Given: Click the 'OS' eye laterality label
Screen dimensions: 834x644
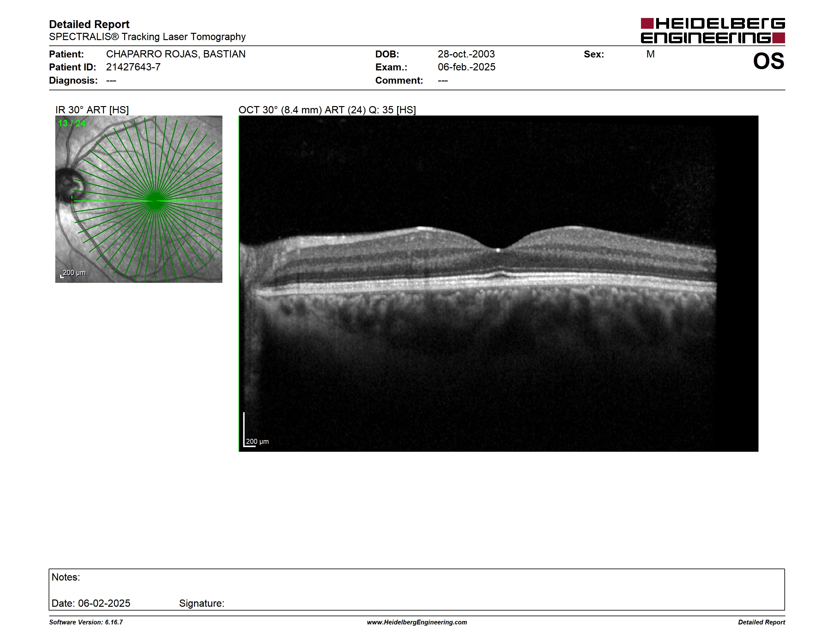Looking at the screenshot, I should click(x=768, y=61).
